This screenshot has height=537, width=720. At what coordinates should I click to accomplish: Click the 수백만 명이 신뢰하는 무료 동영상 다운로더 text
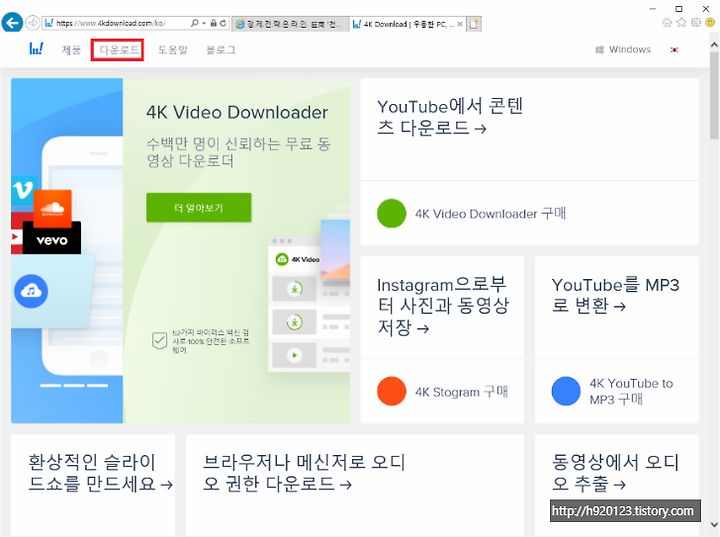[x=238, y=152]
